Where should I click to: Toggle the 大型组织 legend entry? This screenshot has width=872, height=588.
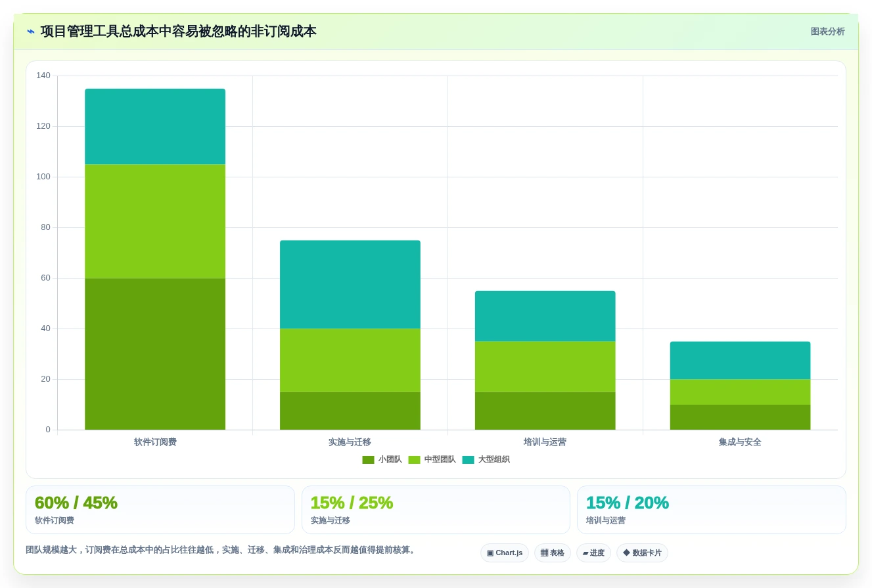[x=486, y=460]
